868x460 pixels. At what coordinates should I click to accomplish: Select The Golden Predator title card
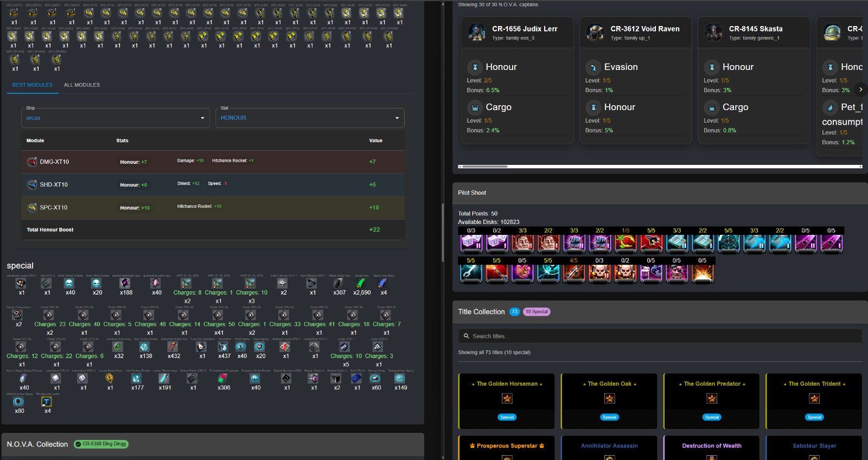[712, 401]
